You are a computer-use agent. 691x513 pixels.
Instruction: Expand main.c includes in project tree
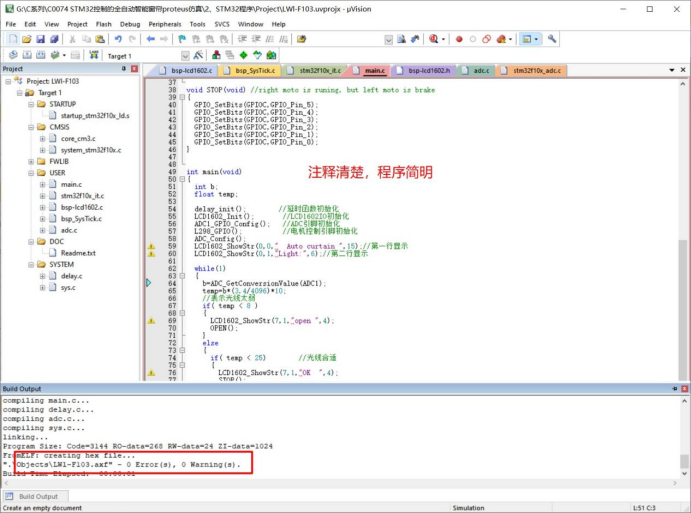(x=42, y=185)
